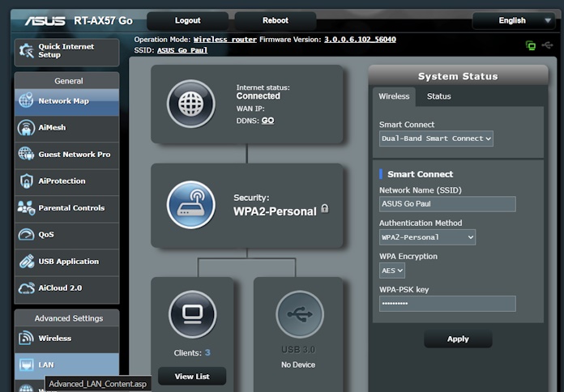Viewport: 564px width, 392px height.
Task: Click the 'General' section header
Action: click(68, 81)
